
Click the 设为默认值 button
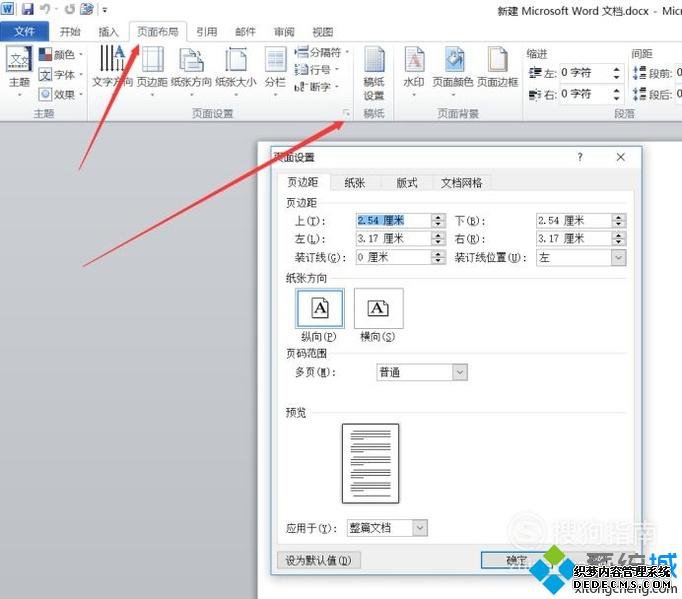[319, 560]
